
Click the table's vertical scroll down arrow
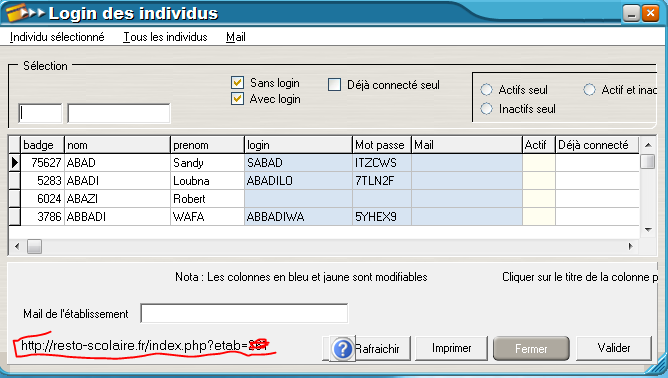[x=648, y=230]
